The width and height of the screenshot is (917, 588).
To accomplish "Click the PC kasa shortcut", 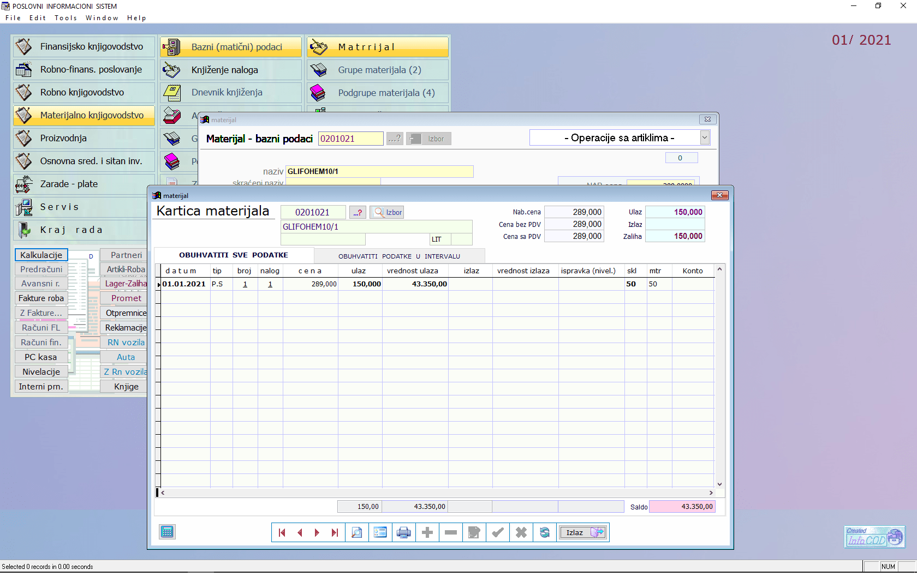I will [41, 357].
